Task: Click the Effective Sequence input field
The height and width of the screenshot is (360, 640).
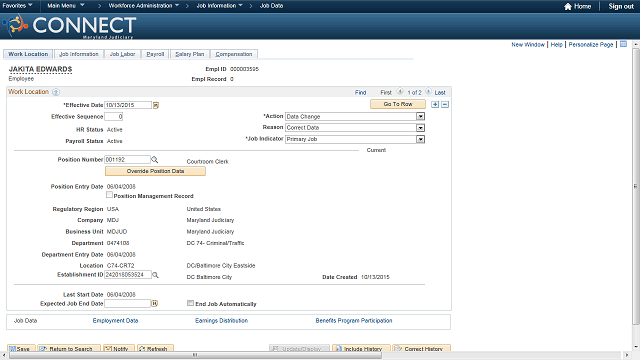Action: (x=113, y=117)
